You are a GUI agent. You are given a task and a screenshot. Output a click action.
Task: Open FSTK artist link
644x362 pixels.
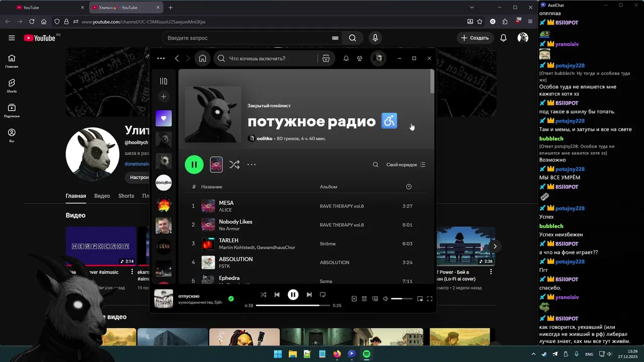click(224, 266)
